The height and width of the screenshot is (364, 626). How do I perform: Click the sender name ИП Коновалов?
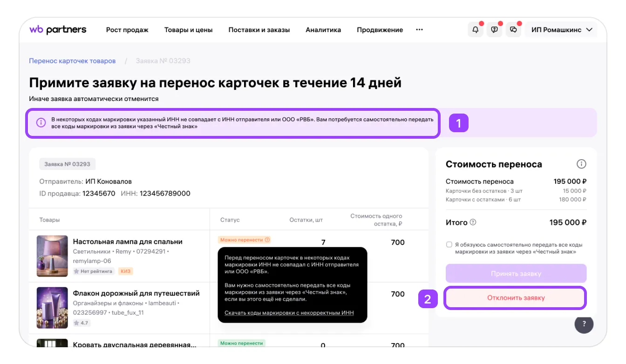109,181
